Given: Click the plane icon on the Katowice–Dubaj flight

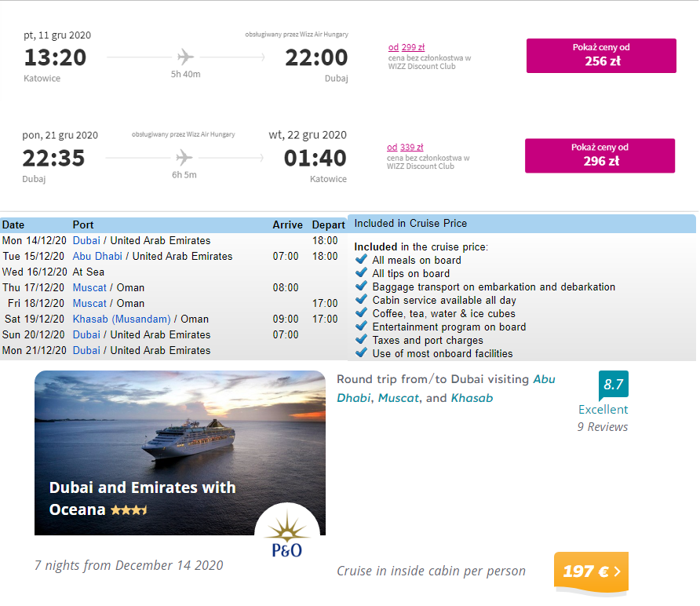Looking at the screenshot, I should click(185, 57).
